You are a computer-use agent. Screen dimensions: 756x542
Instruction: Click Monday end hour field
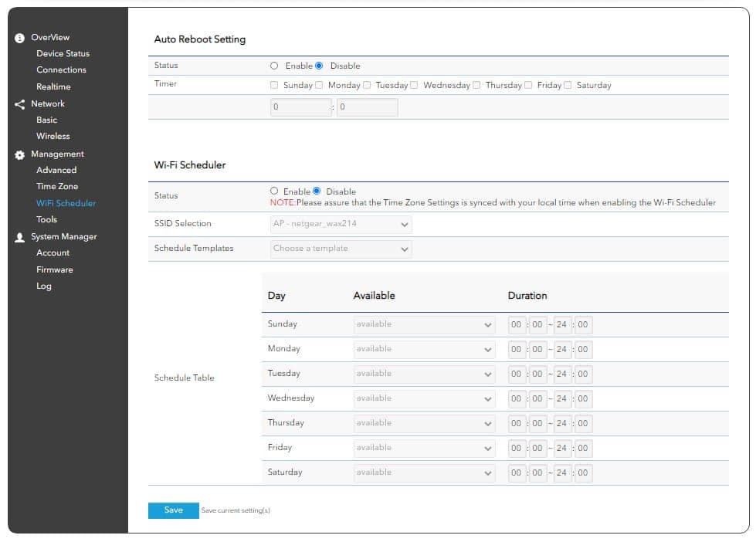pyautogui.click(x=561, y=350)
